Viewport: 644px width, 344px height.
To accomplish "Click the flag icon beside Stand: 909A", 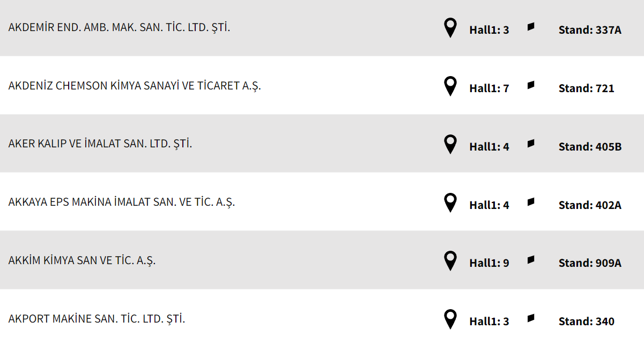I will pos(531,260).
